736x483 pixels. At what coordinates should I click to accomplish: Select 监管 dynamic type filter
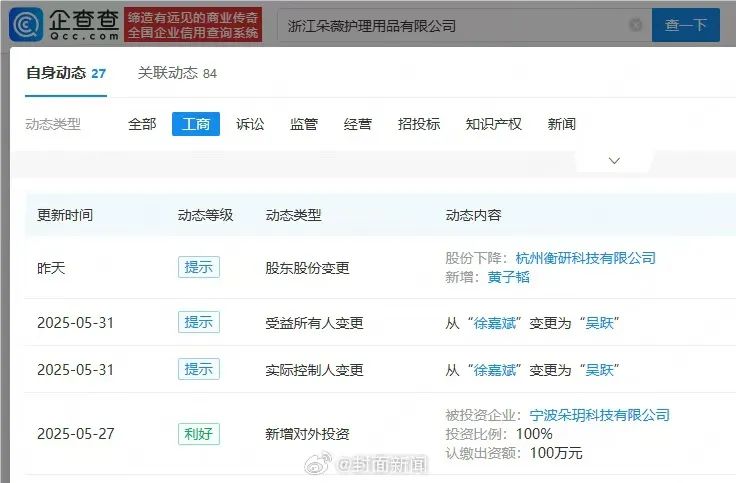click(304, 124)
